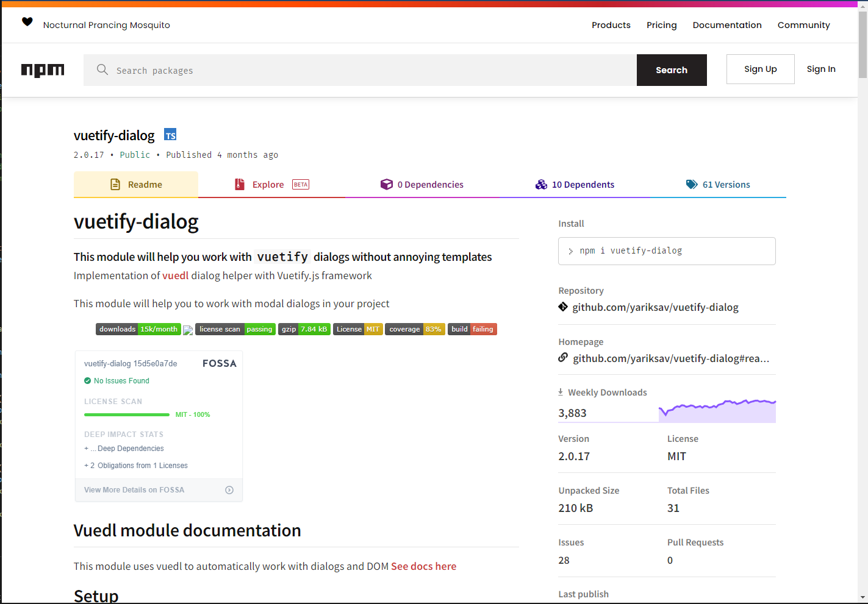Click the weekly downloads arrow icon
868x604 pixels.
561,392
